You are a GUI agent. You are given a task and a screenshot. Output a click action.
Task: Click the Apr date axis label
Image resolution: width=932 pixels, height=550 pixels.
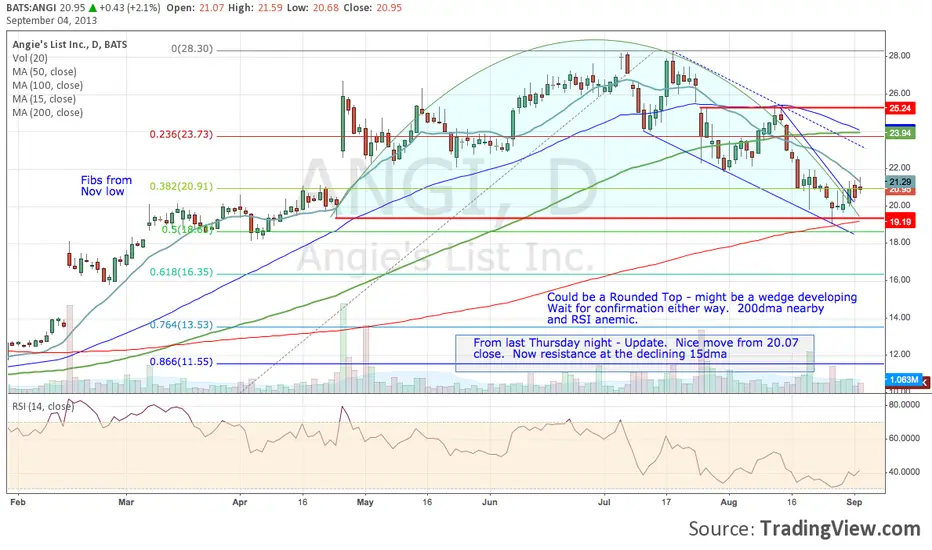click(x=240, y=502)
